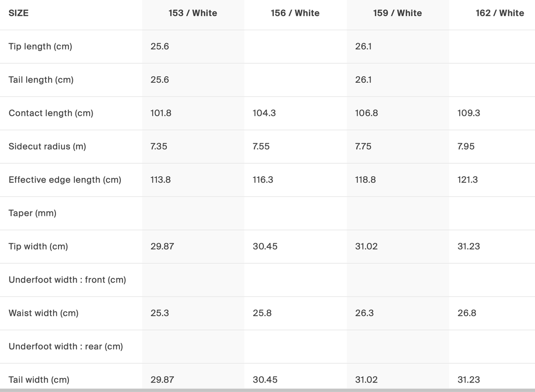535x392 pixels.
Task: Click the Waist width (cm) row label
Action: click(x=44, y=313)
